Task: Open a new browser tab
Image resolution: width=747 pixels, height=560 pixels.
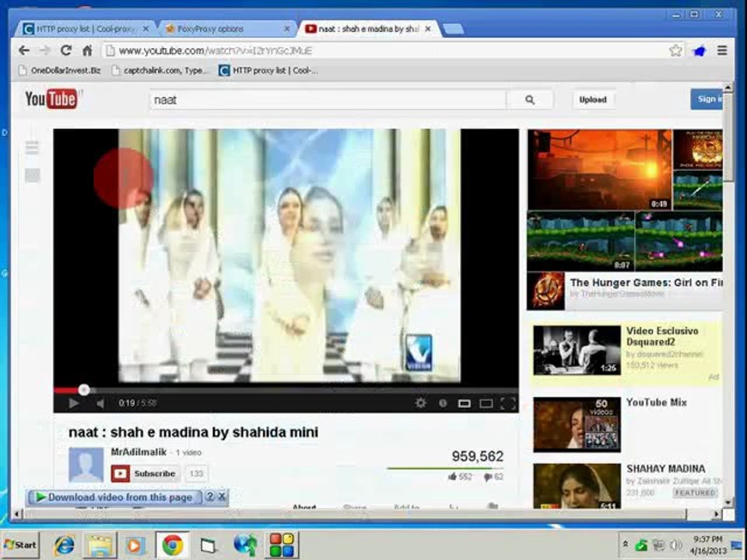Action: click(453, 29)
